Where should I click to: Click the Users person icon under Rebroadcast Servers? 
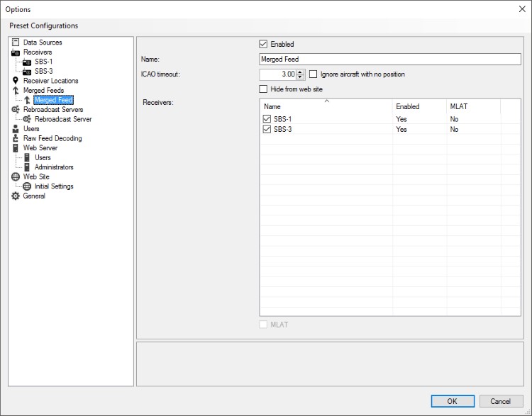[16, 129]
